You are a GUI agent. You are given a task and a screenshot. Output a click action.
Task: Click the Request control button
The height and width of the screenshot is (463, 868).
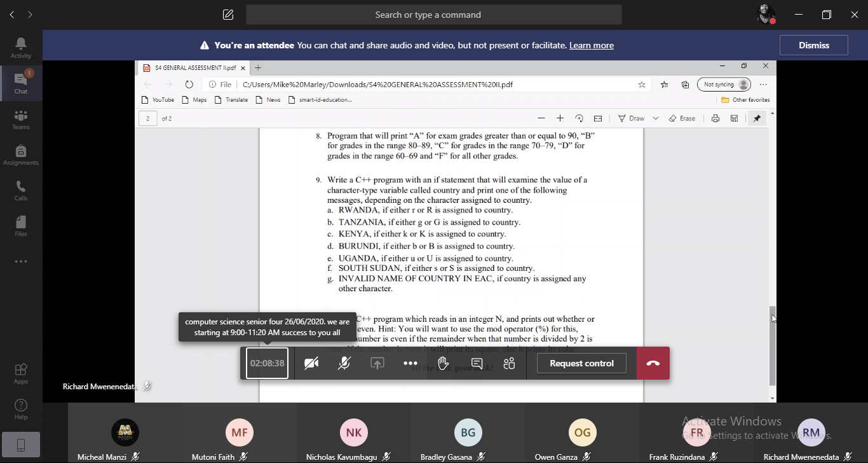[581, 363]
